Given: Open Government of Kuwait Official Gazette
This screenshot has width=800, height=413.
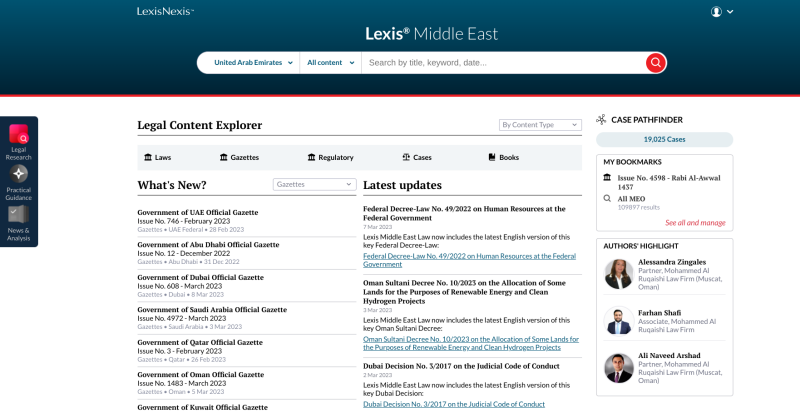Looking at the screenshot, I should click(202, 407).
